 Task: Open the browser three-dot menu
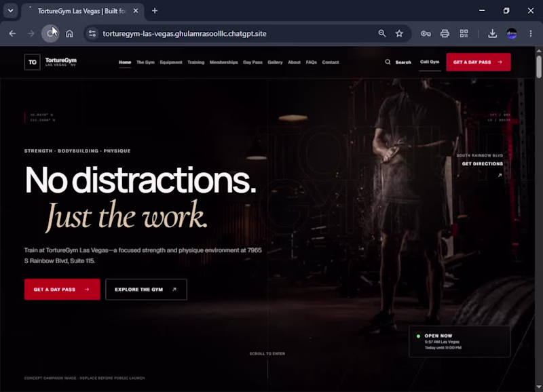(x=531, y=33)
